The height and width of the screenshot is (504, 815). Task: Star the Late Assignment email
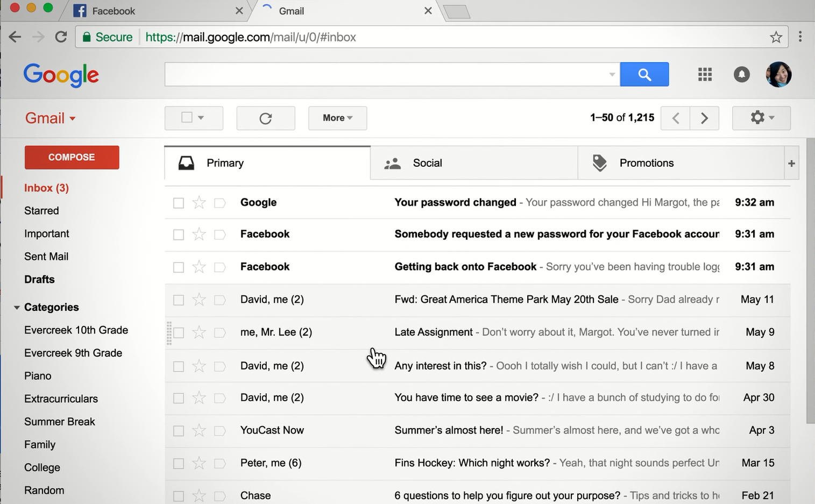coord(199,332)
